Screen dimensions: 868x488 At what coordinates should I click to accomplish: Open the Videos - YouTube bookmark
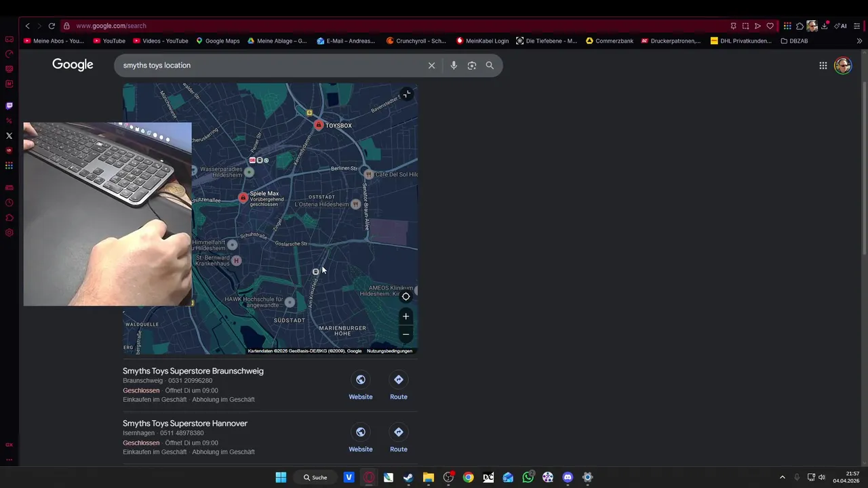(x=161, y=41)
